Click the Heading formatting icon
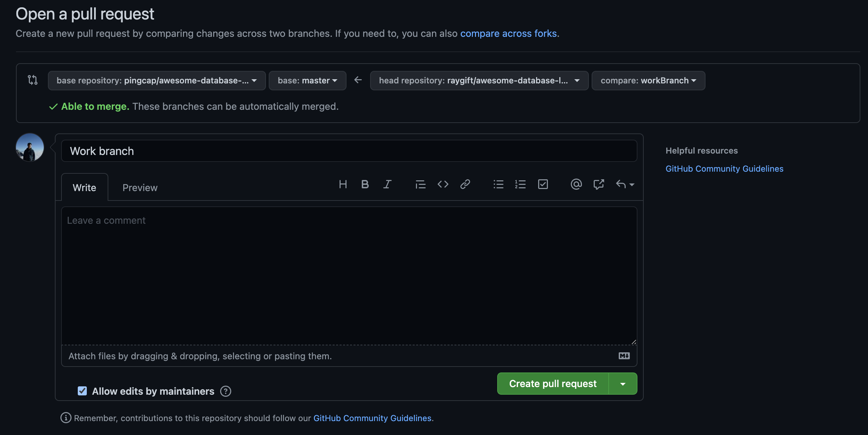868x435 pixels. (x=343, y=184)
